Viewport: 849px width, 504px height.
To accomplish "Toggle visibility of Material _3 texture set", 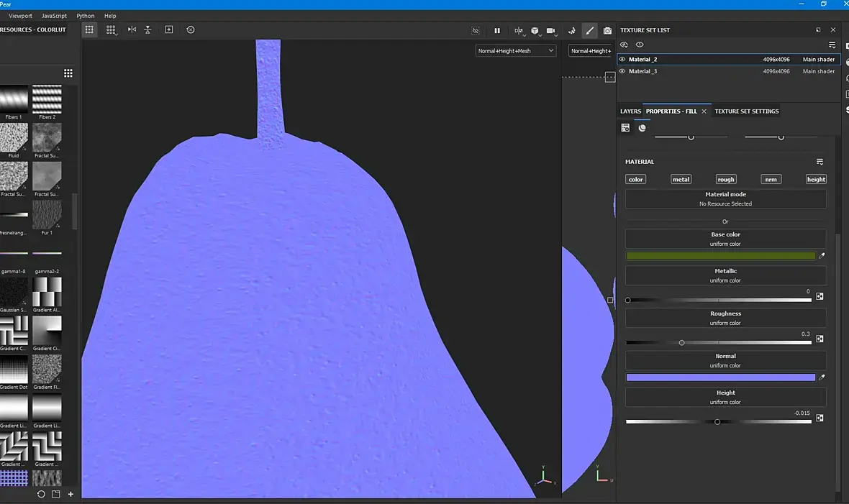I will coord(622,71).
